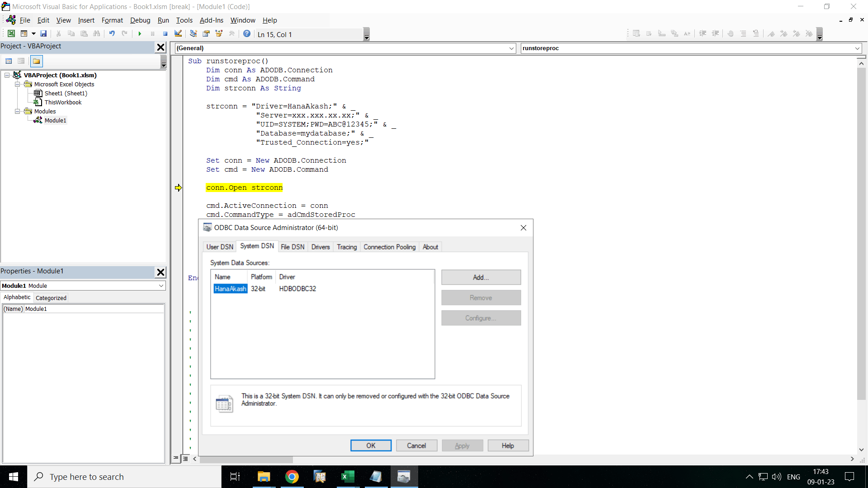Screen dimensions: 868x488
Task: Switch to the Drivers tab in ODBC dialog
Action: click(x=321, y=247)
